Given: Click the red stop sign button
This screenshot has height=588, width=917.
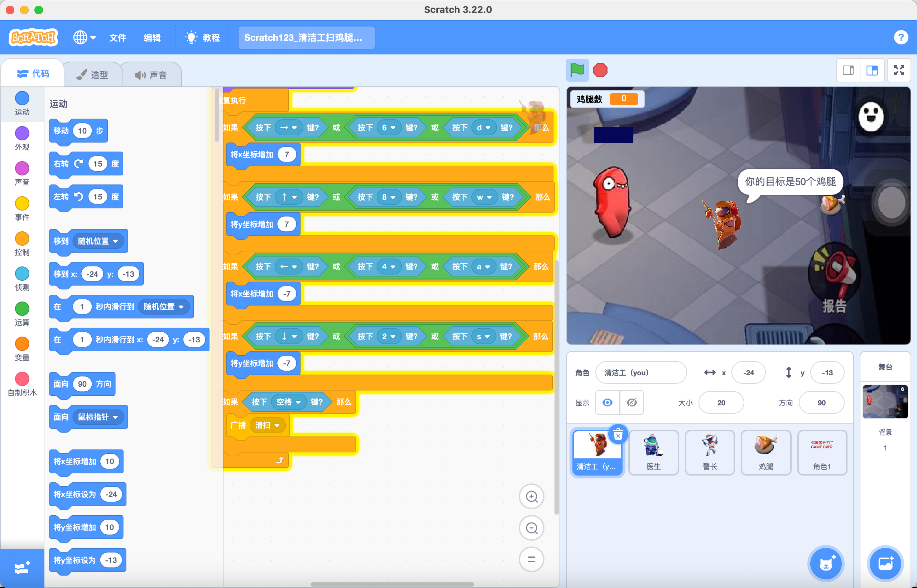Looking at the screenshot, I should coord(600,70).
